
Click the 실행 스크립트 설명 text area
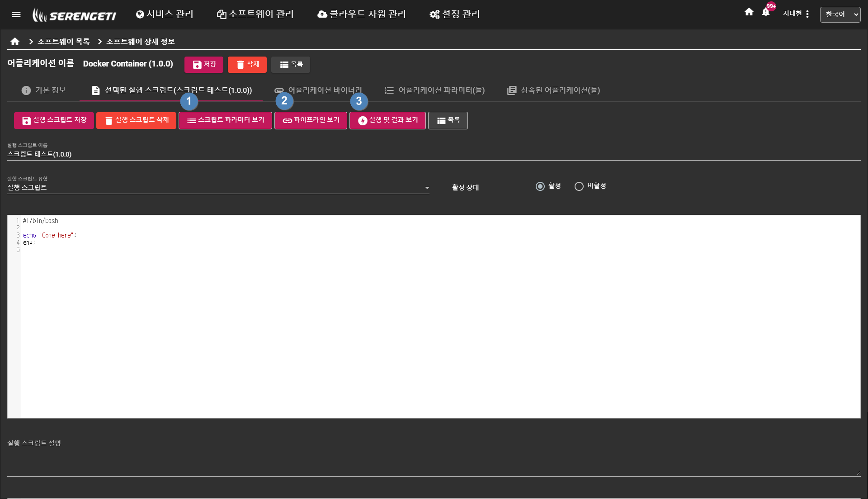[x=434, y=457]
